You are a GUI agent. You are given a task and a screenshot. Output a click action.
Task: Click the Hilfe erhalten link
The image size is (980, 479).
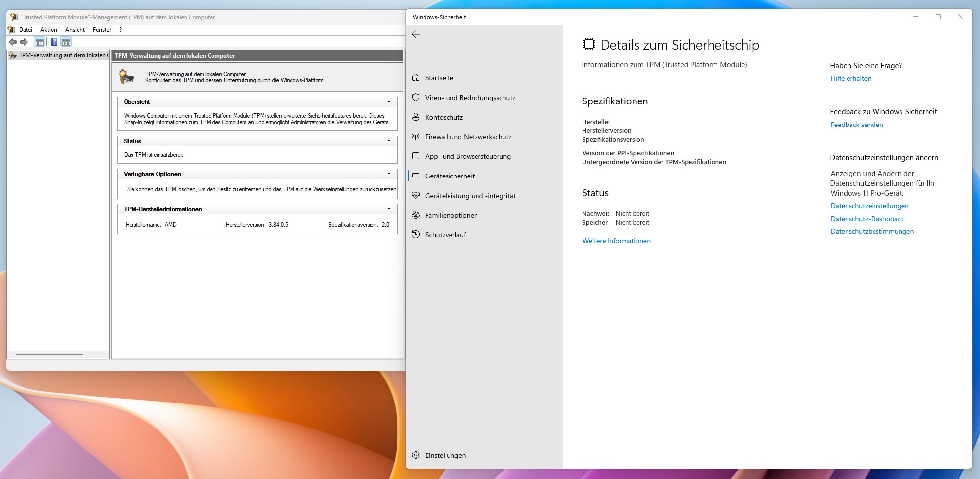[851, 78]
